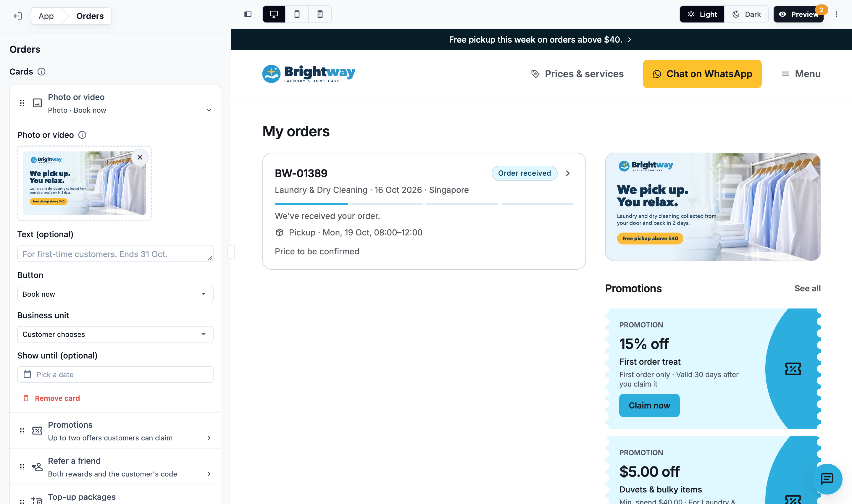
Task: Remove uploaded photo with the X icon
Action: pyautogui.click(x=140, y=157)
